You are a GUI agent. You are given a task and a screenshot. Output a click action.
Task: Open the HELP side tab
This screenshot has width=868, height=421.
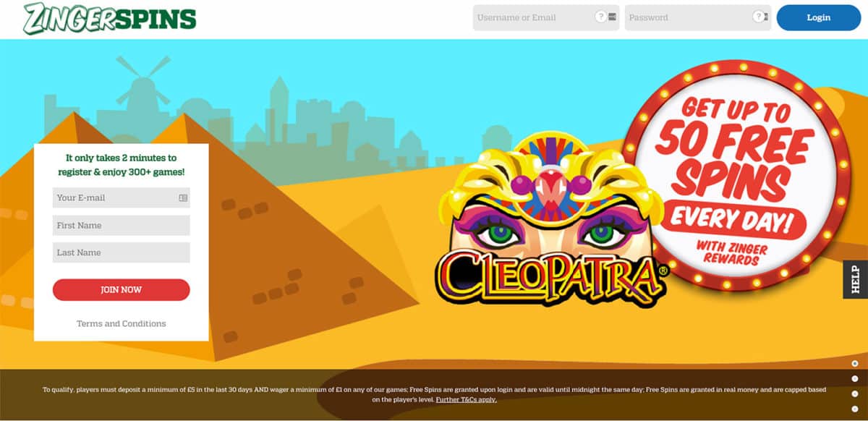[856, 279]
